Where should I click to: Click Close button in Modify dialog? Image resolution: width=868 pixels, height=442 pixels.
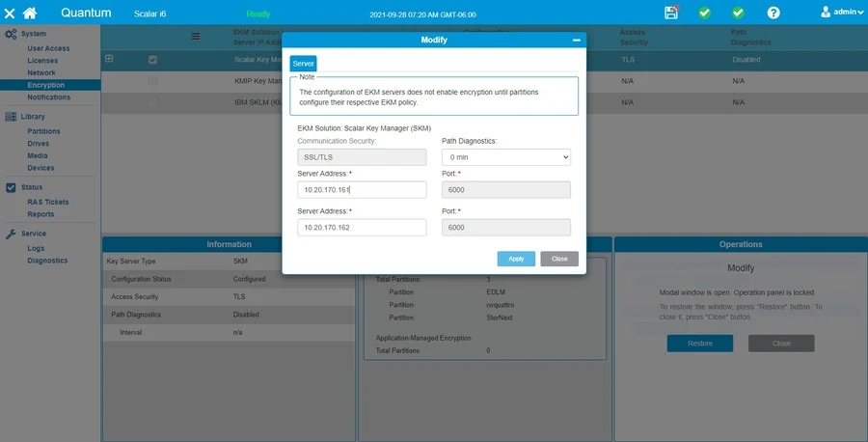coord(559,259)
